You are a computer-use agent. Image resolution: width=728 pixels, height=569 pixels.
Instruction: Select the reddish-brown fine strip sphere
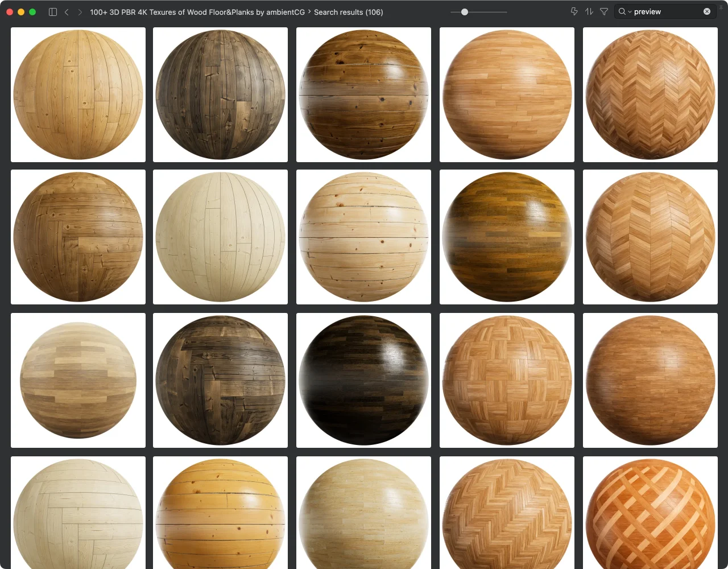click(650, 380)
